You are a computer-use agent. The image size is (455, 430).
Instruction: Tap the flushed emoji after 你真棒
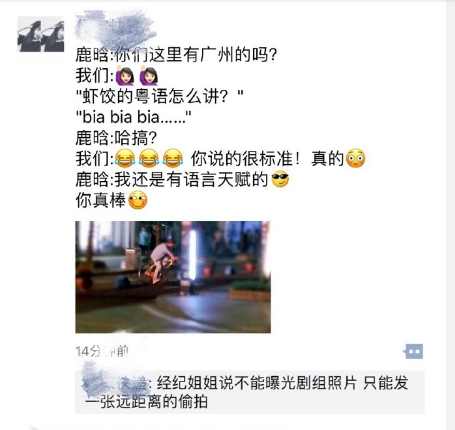coord(138,200)
